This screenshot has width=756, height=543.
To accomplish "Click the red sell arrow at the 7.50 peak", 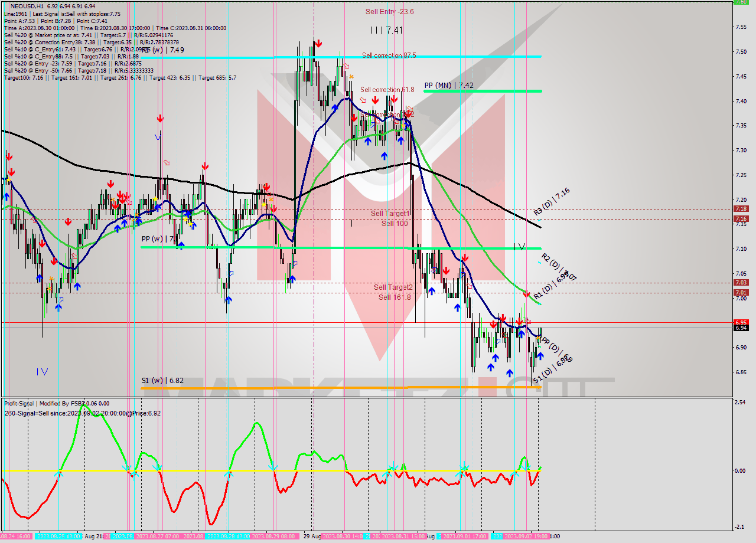I will [x=318, y=43].
